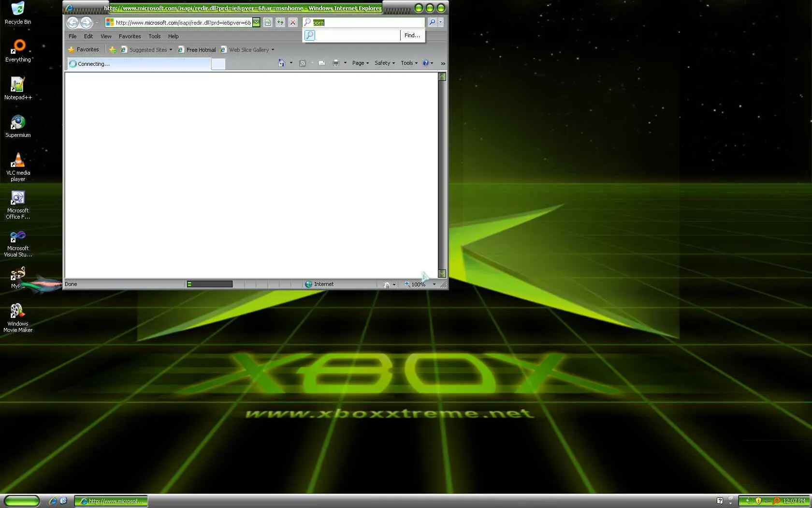Click the Add to Favorites Bar icon
812x508 pixels.
coord(113,49)
